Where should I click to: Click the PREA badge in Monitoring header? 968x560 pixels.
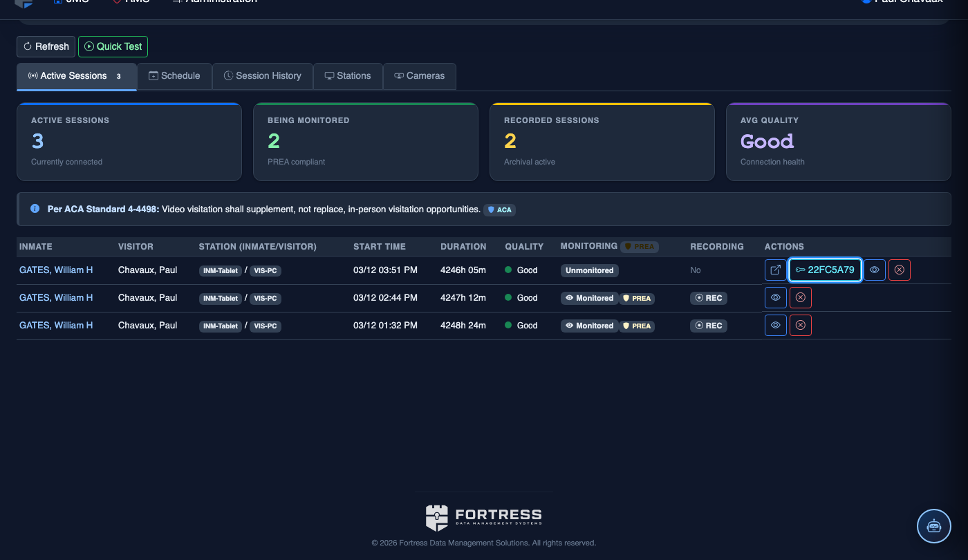[638, 246]
